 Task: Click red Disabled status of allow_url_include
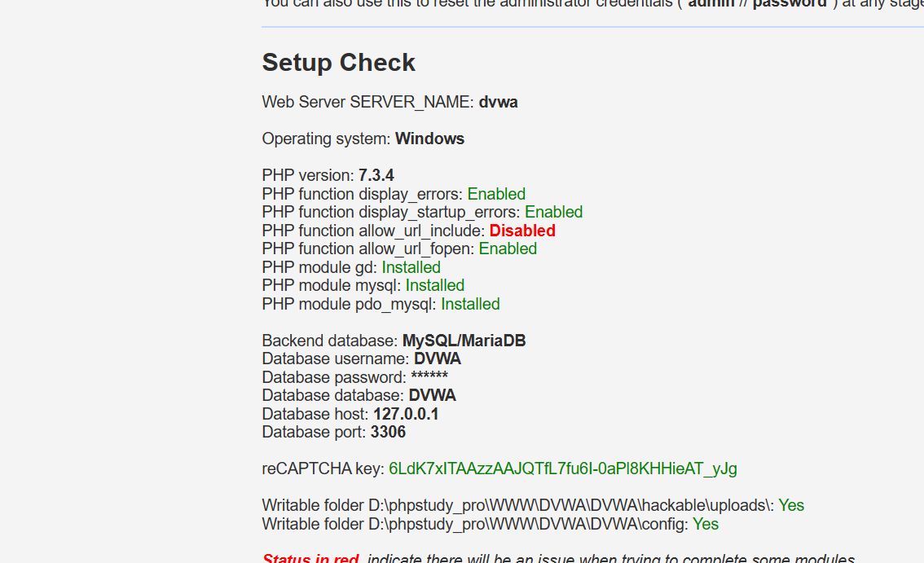(522, 231)
